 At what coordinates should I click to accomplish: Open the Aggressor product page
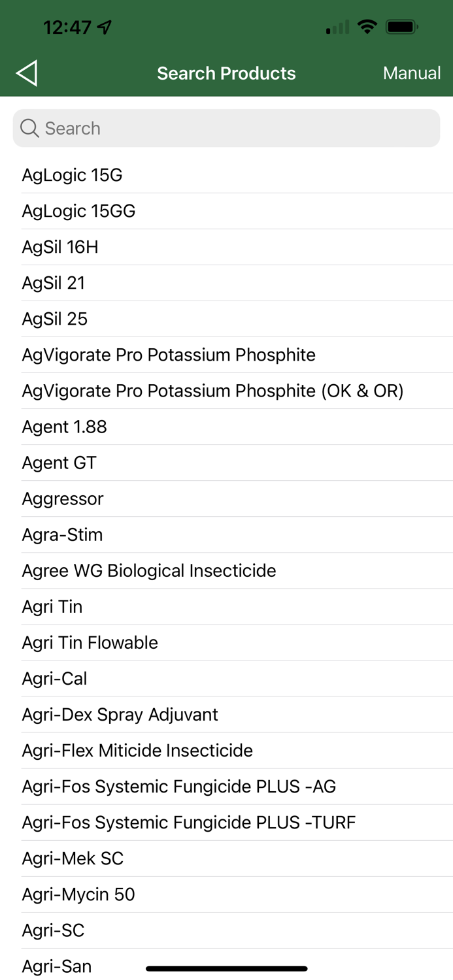click(x=63, y=498)
